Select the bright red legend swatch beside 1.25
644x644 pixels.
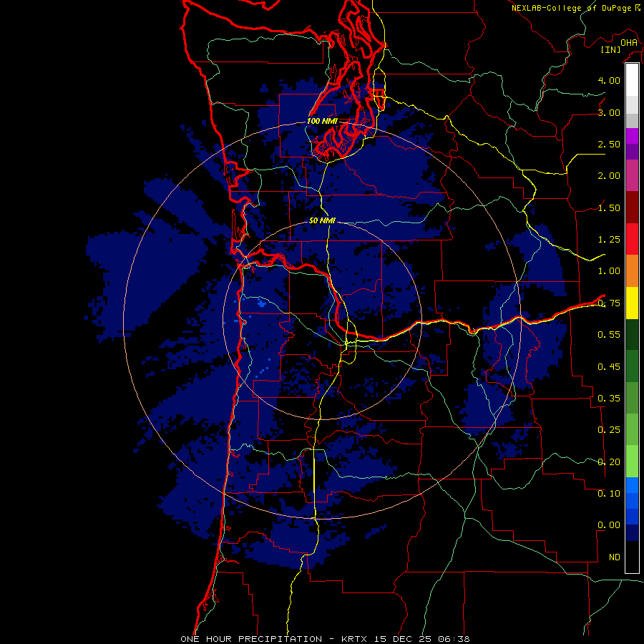click(x=632, y=239)
